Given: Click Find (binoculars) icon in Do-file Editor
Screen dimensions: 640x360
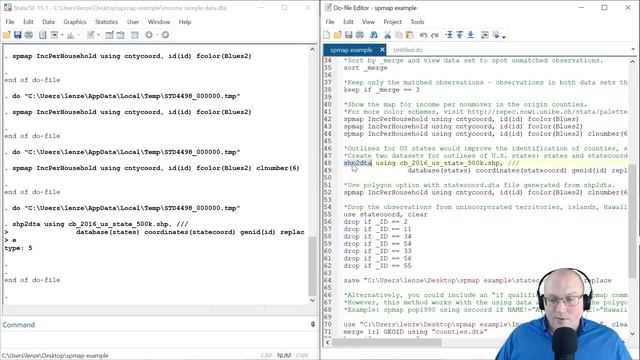Looking at the screenshot, I should tap(373, 35).
